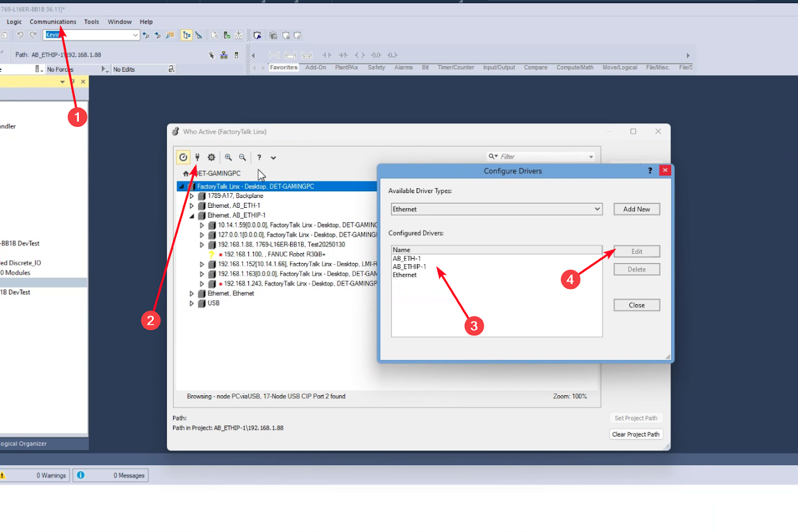Click the lock icon beside No Edits

pyautogui.click(x=172, y=69)
